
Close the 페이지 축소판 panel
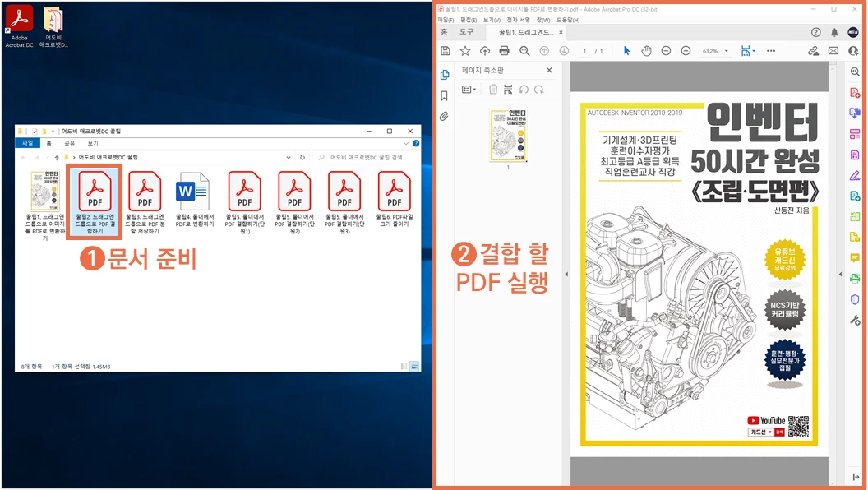pos(549,70)
